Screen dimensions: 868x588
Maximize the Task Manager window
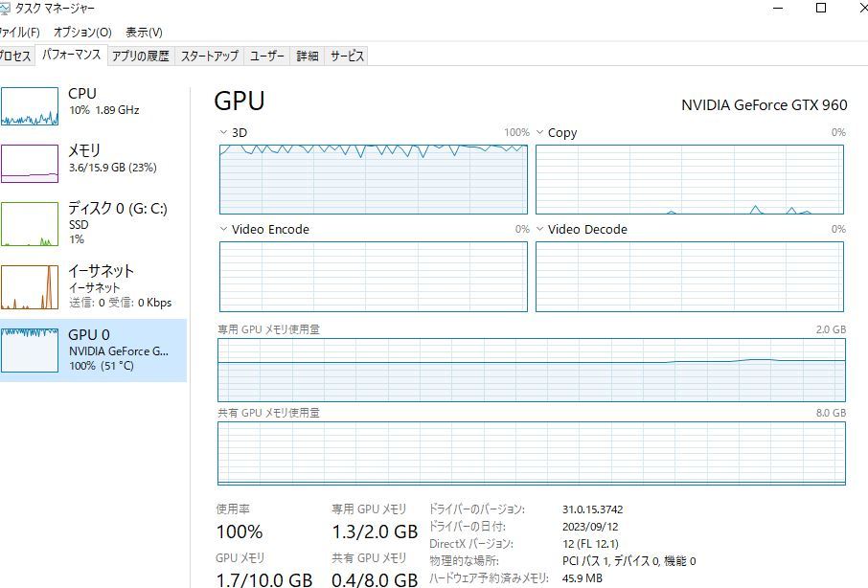point(820,9)
